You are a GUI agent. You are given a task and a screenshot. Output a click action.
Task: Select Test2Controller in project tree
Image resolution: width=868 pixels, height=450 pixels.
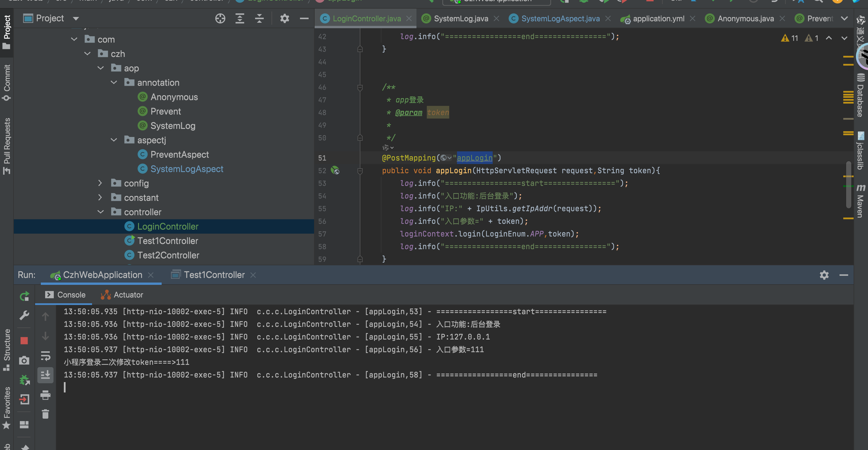[168, 255]
